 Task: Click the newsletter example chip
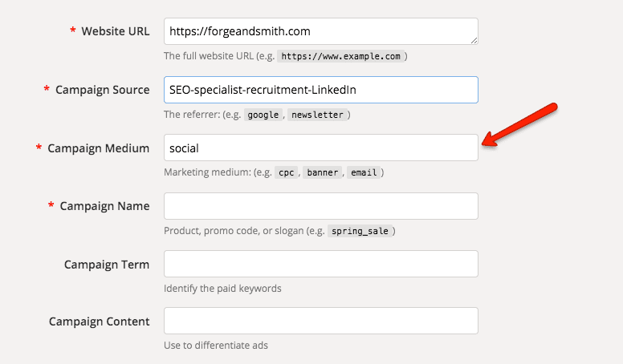click(x=317, y=115)
